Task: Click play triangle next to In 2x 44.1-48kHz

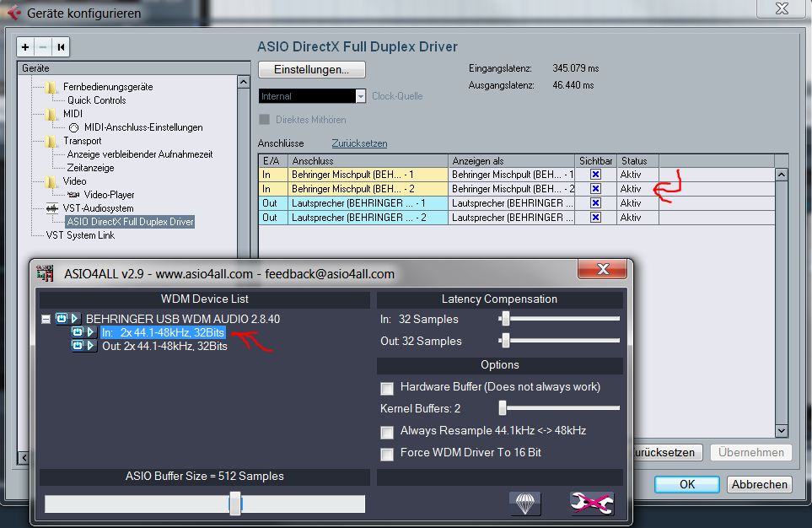Action: pos(90,331)
